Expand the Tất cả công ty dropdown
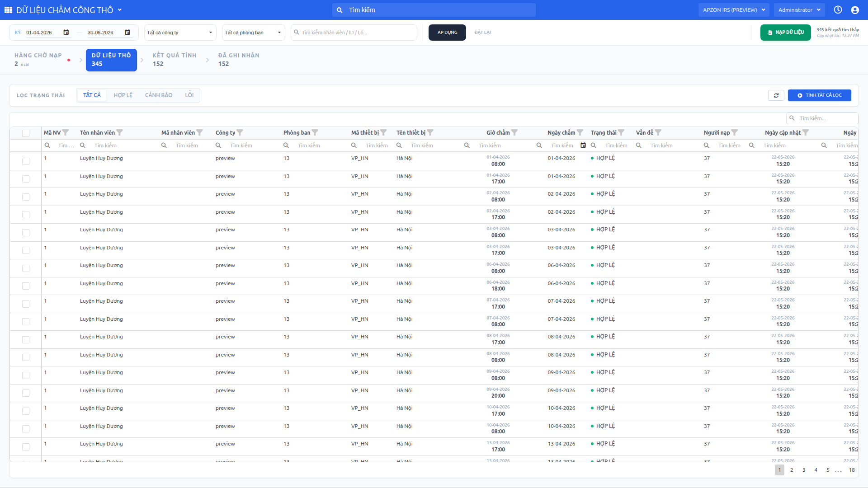Image resolution: width=868 pixels, height=488 pixels. click(x=180, y=33)
